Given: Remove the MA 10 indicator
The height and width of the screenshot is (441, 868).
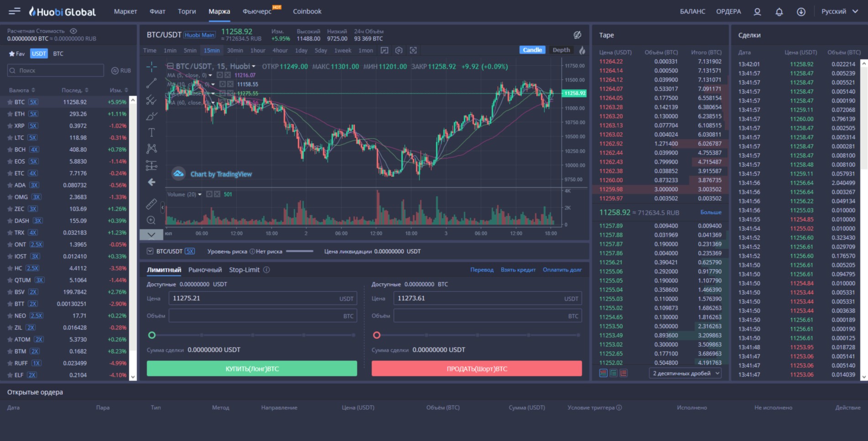Looking at the screenshot, I should (230, 84).
